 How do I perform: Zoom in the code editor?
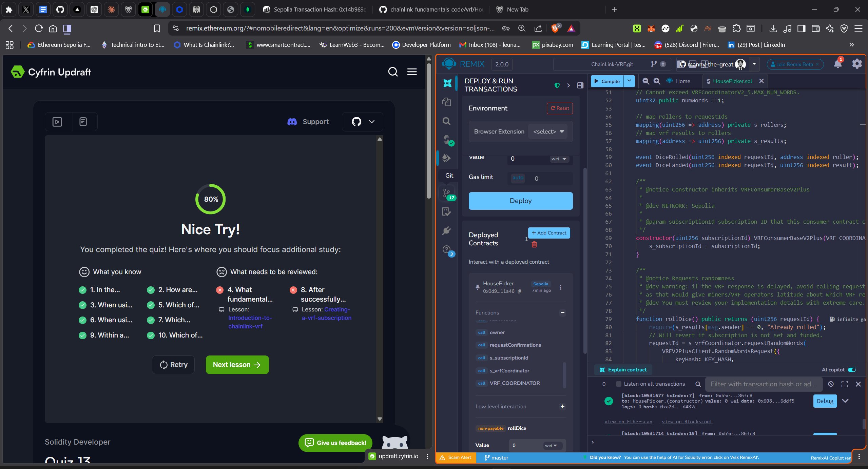pyautogui.click(x=657, y=81)
